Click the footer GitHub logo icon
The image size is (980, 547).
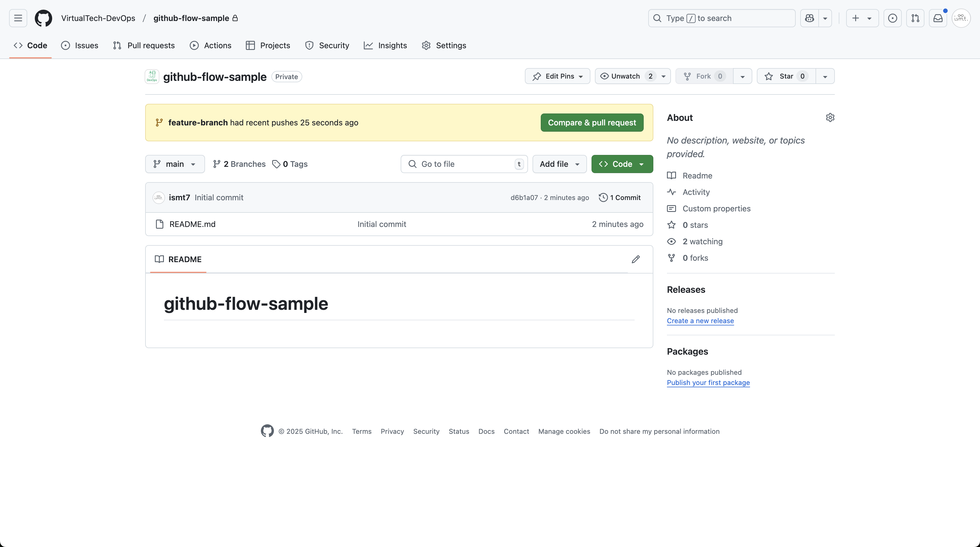(267, 431)
